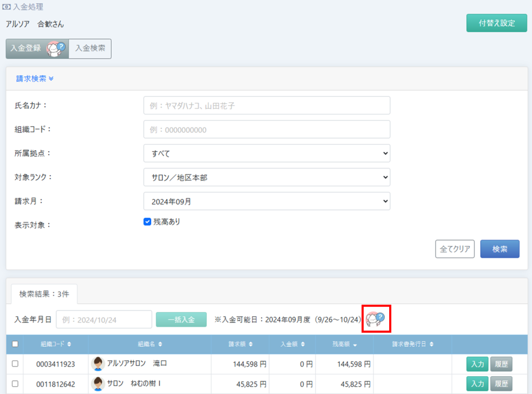Viewport: 532px width, 394px height.
Task: Open 付替え設定 button
Action: 496,23
